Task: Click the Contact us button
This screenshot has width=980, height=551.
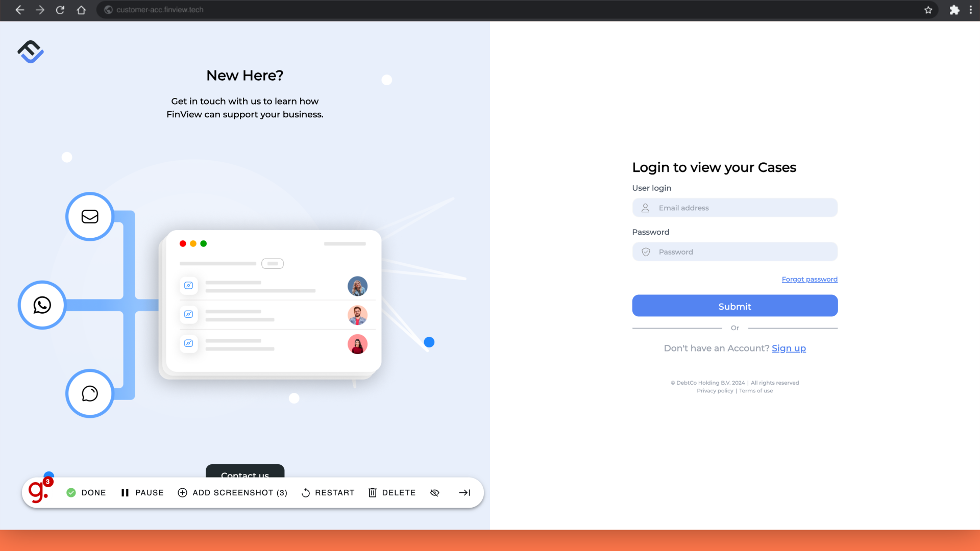Action: [244, 475]
